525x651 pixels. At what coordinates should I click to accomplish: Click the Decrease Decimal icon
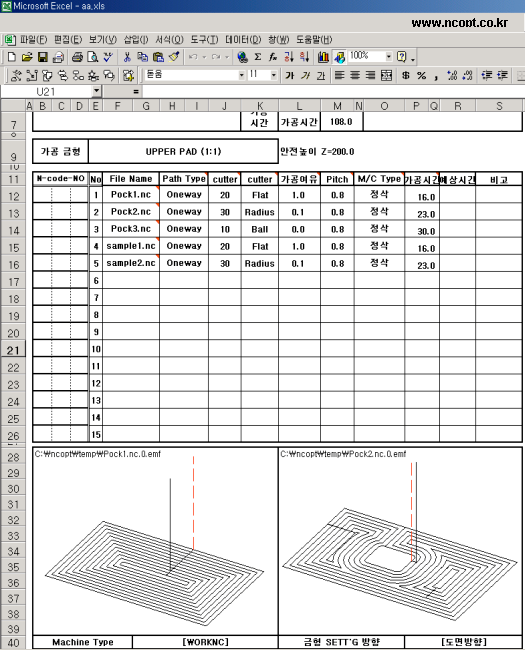(x=467, y=76)
